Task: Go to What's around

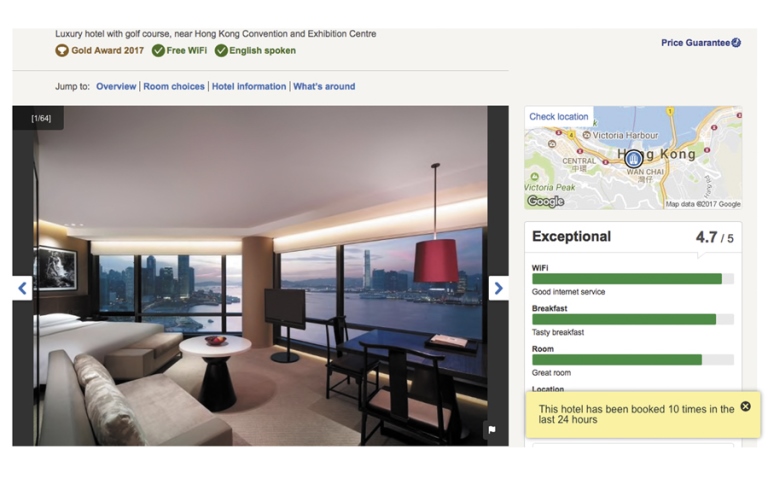Action: click(324, 86)
